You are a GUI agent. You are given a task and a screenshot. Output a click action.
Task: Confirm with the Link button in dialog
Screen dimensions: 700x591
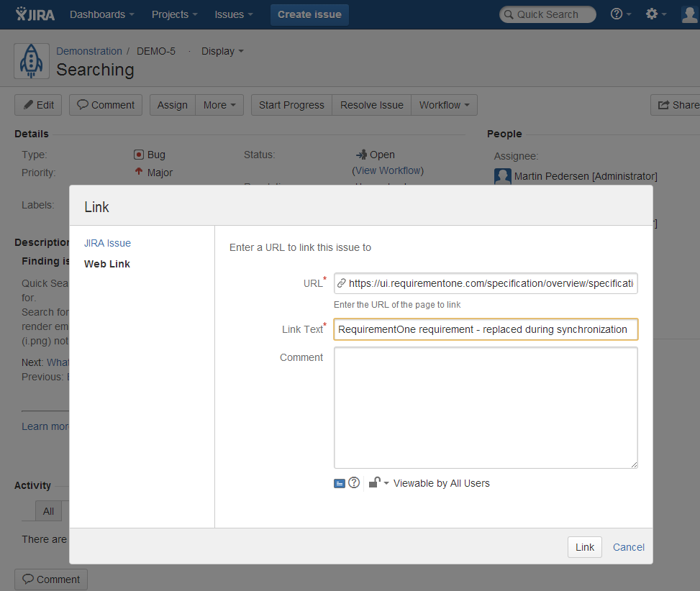[585, 547]
